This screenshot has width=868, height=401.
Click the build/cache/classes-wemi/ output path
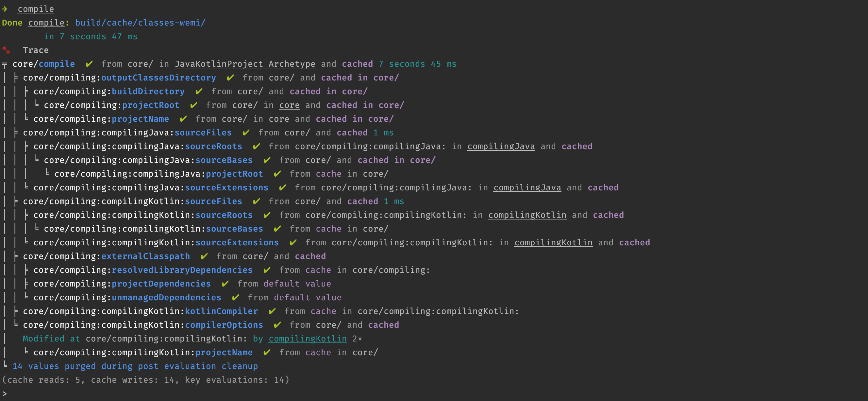(140, 23)
